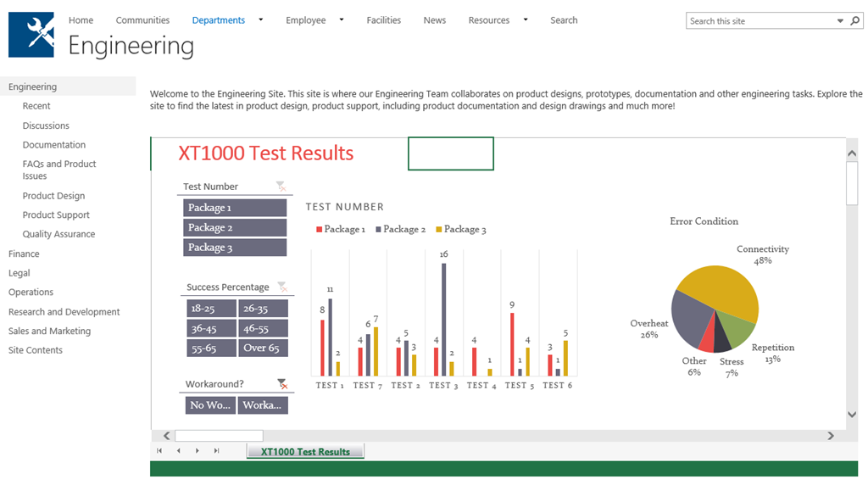Click the Engineering page title

click(x=131, y=47)
